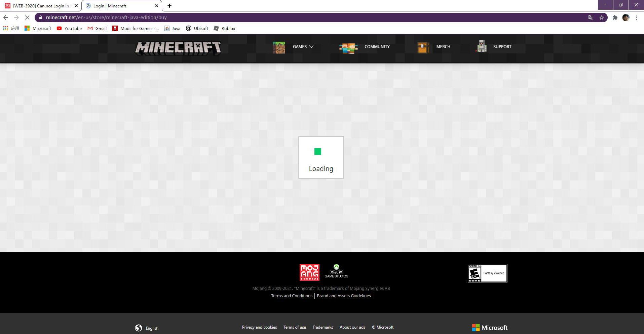Click the green loading indicator square
Viewport: 644px width, 334px height.
point(318,152)
